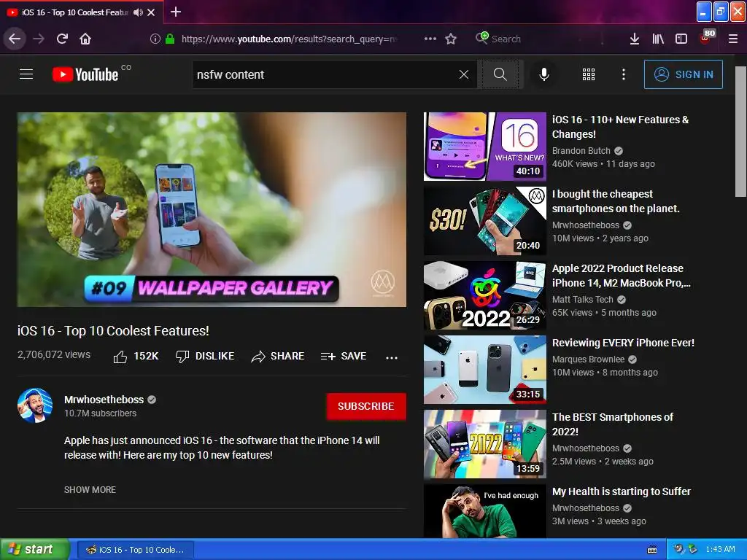747x560 pixels.
Task: Open 'I bought the cheapest smartphones' title
Action: [x=616, y=201]
